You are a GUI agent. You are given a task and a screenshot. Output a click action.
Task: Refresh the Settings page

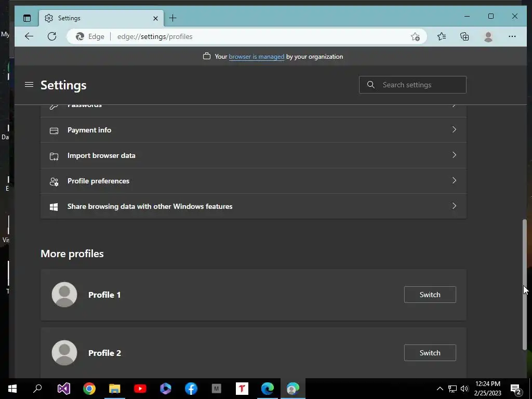52,36
